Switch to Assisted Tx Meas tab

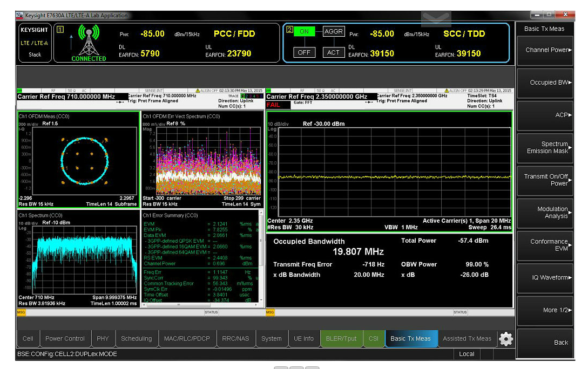point(467,339)
